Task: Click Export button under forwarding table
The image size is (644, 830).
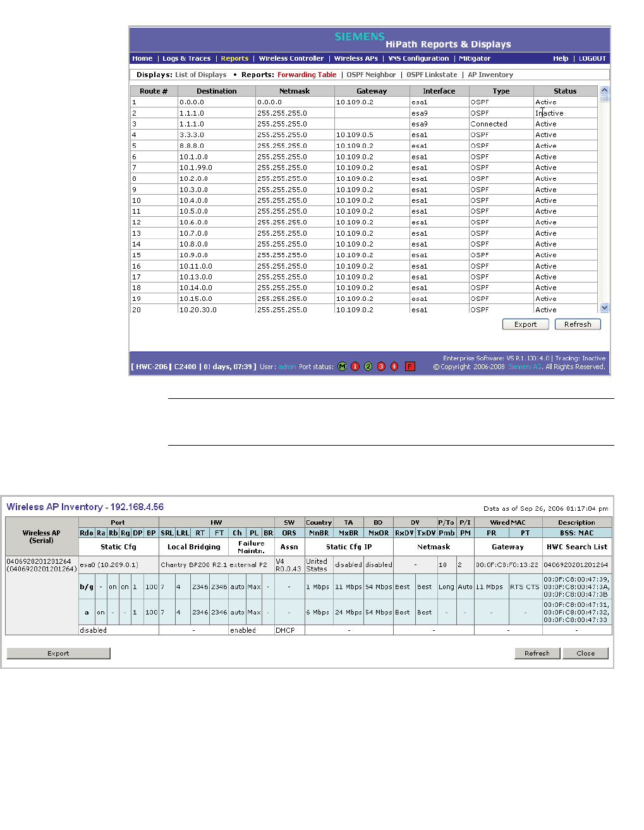Action: point(525,324)
